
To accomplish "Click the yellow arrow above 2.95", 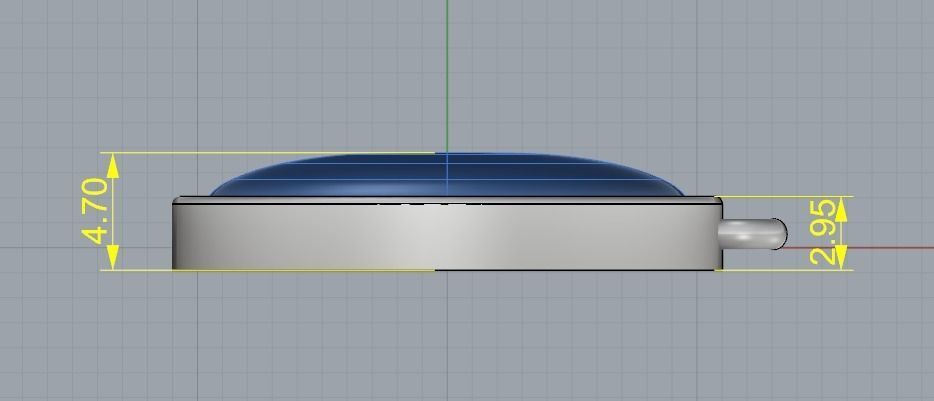I will pyautogui.click(x=841, y=209).
